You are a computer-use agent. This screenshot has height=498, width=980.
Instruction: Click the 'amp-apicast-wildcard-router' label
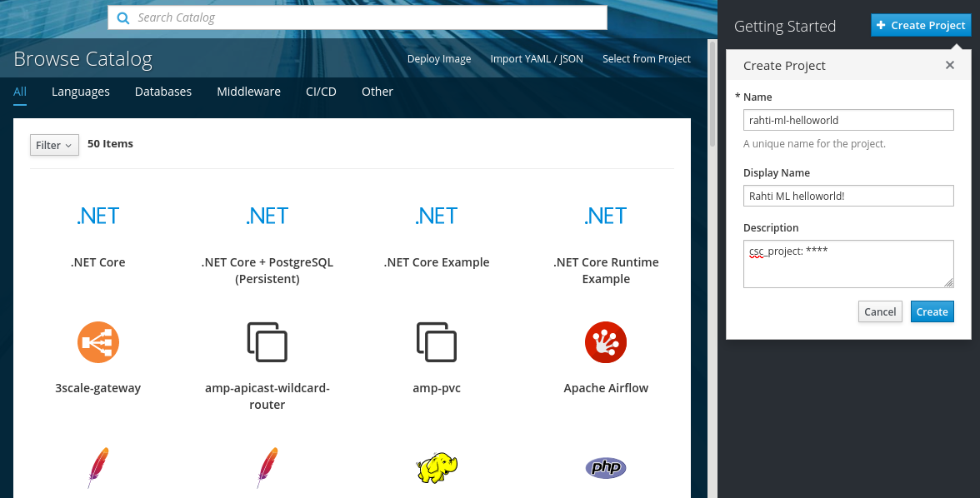click(x=267, y=396)
